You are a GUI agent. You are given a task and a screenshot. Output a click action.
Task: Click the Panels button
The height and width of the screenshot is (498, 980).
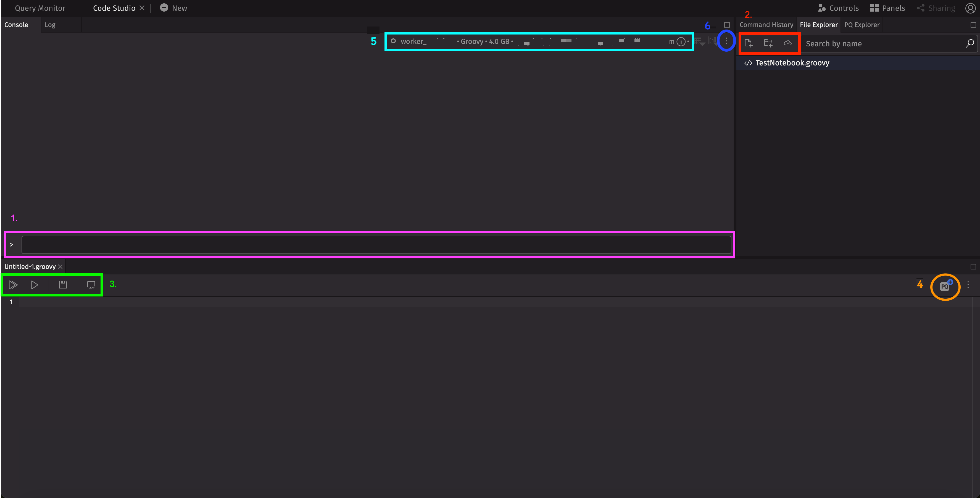tap(887, 8)
